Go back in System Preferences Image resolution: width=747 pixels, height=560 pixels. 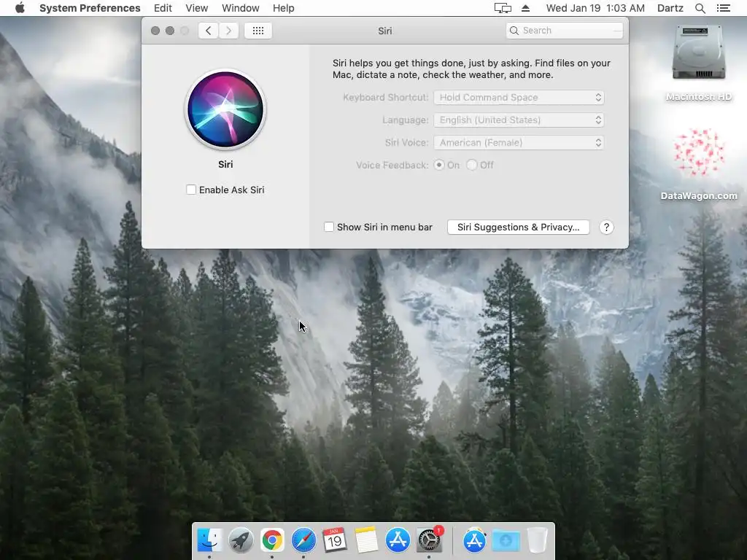[x=208, y=31]
